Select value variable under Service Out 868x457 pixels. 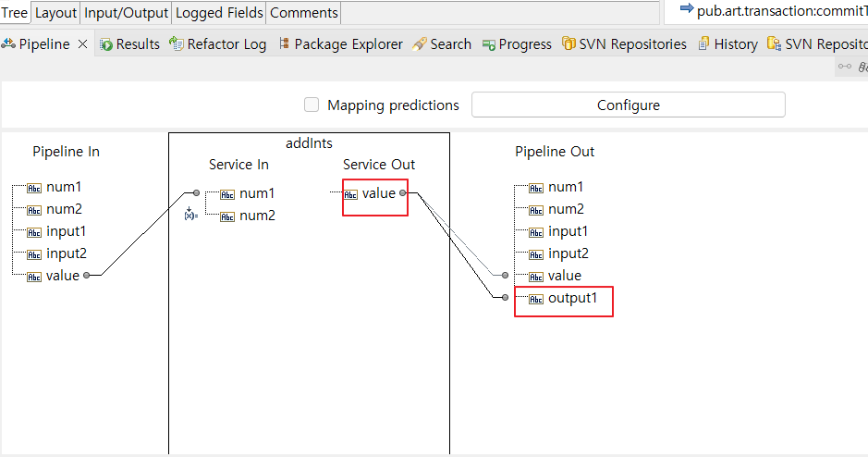379,193
